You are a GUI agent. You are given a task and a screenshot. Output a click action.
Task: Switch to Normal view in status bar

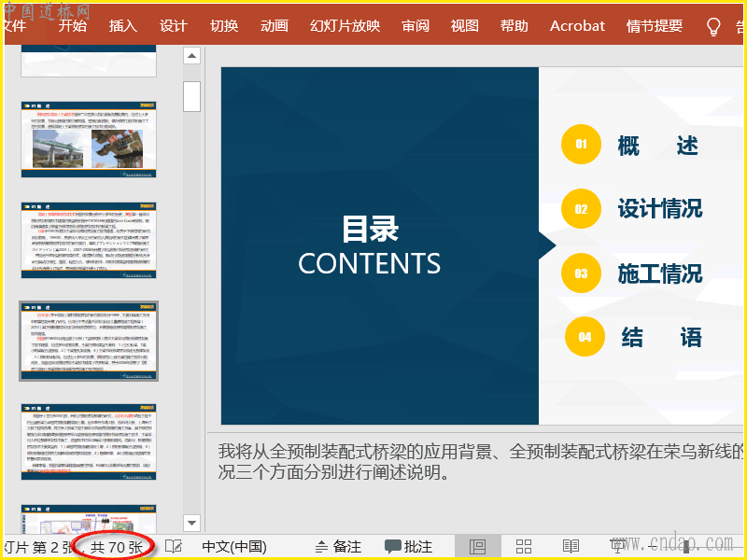pyautogui.click(x=478, y=547)
